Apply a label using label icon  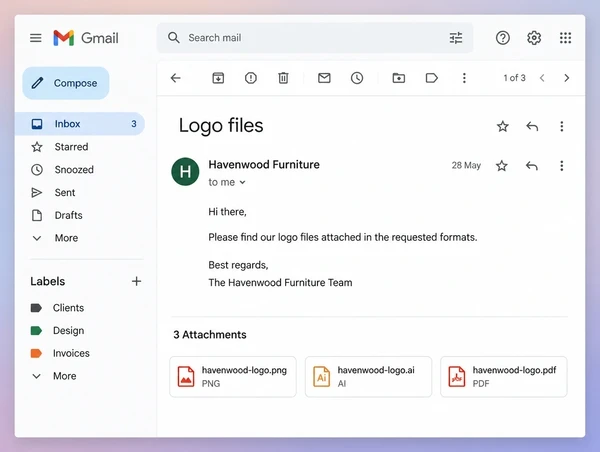tap(432, 78)
